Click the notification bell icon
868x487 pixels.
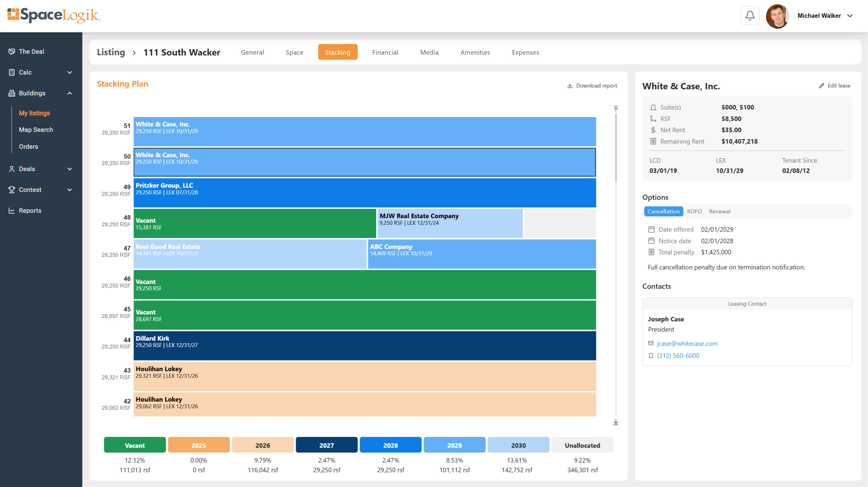coord(750,16)
